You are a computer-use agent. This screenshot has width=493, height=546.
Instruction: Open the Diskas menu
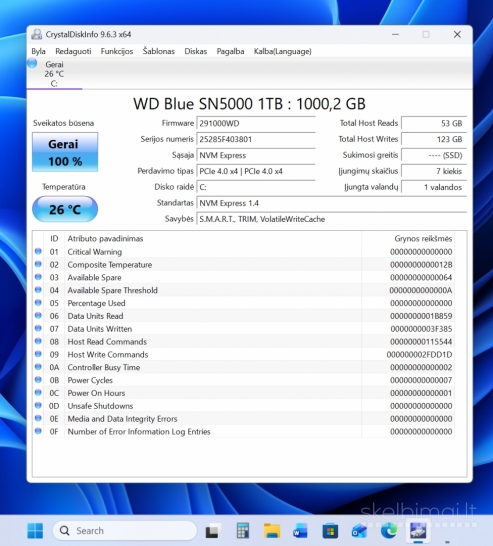(196, 51)
